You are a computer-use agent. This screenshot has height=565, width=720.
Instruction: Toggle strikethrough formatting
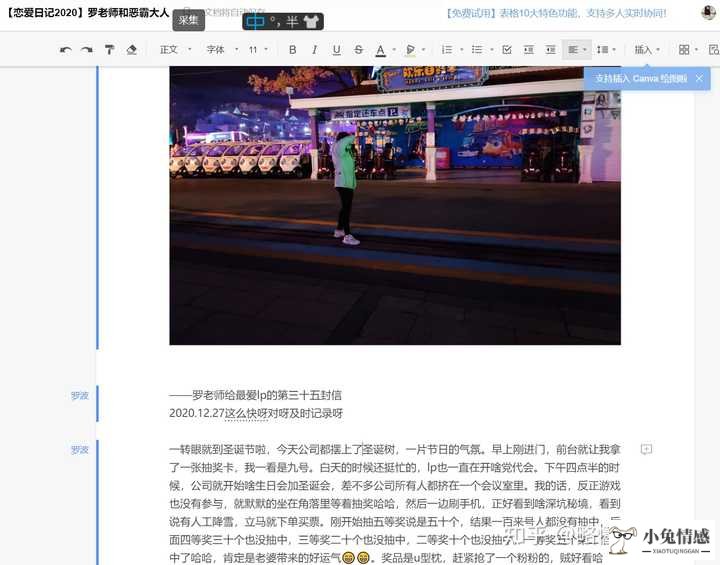tap(359, 50)
